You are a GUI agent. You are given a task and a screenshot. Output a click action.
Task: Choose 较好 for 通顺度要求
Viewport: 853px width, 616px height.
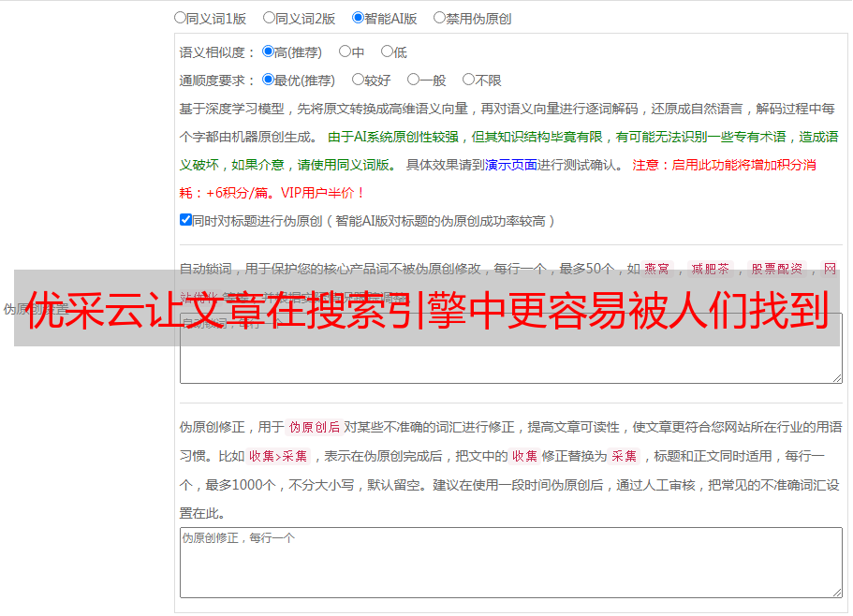(358, 80)
